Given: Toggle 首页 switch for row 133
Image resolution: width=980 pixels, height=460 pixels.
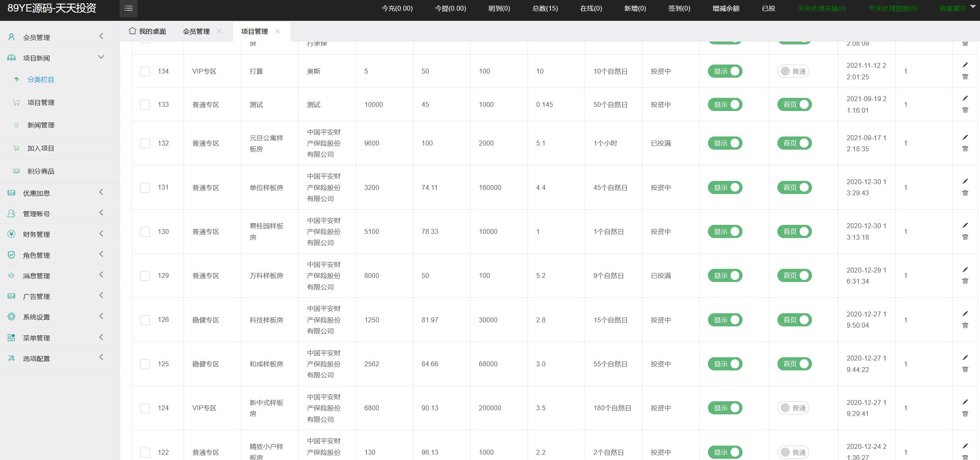Looking at the screenshot, I should [794, 104].
